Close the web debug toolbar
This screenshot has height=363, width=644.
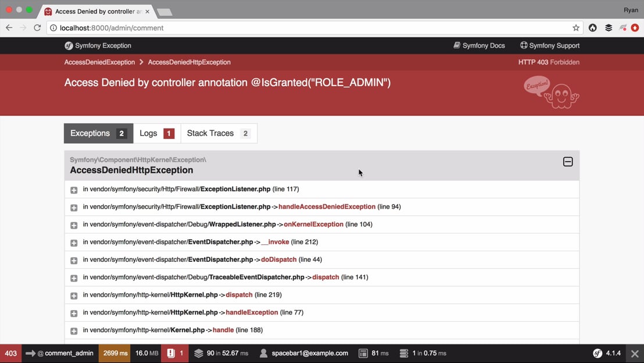[x=635, y=354]
